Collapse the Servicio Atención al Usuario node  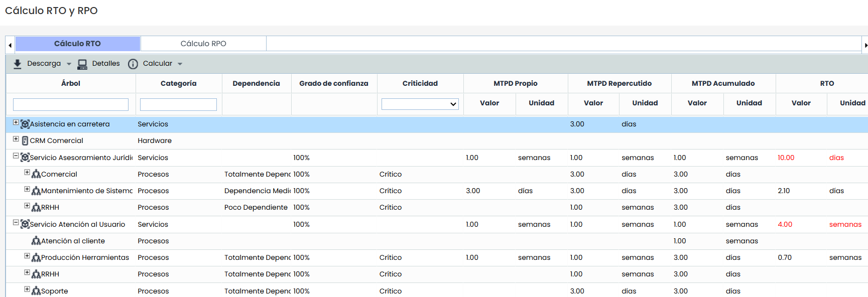16,223
